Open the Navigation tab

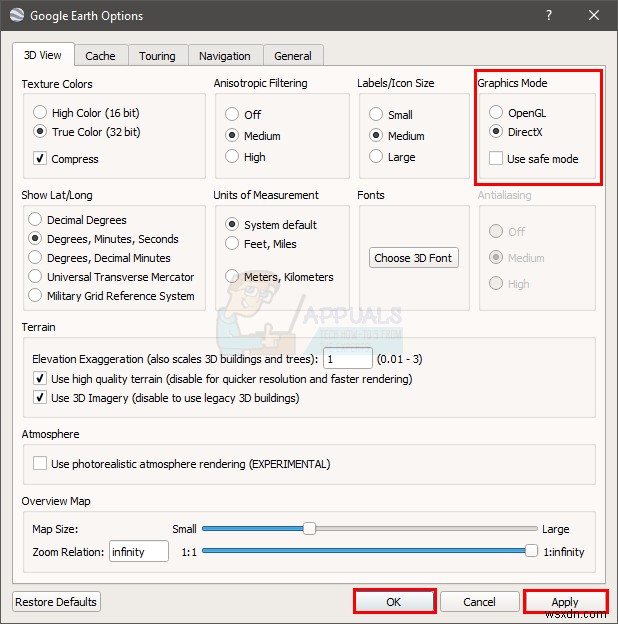[x=225, y=56]
